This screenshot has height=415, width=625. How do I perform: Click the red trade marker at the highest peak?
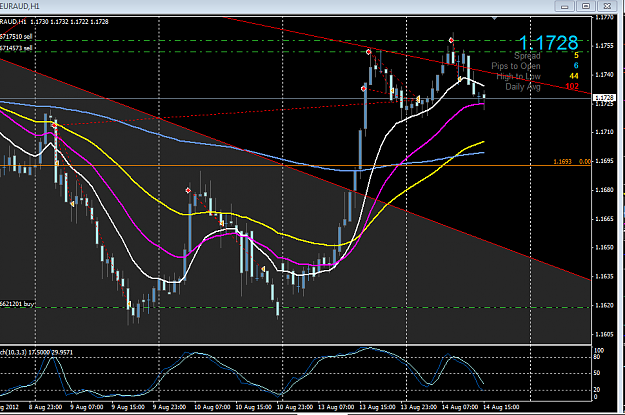[451, 40]
